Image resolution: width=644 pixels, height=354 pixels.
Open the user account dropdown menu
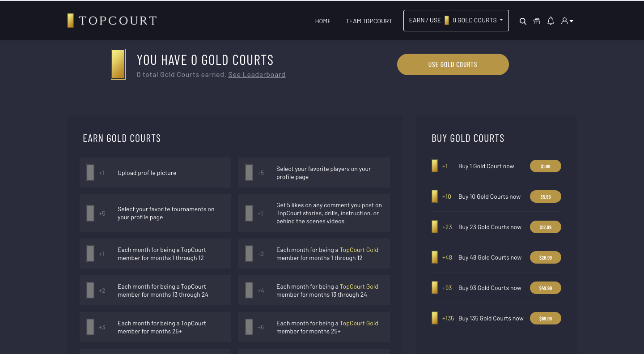click(567, 21)
